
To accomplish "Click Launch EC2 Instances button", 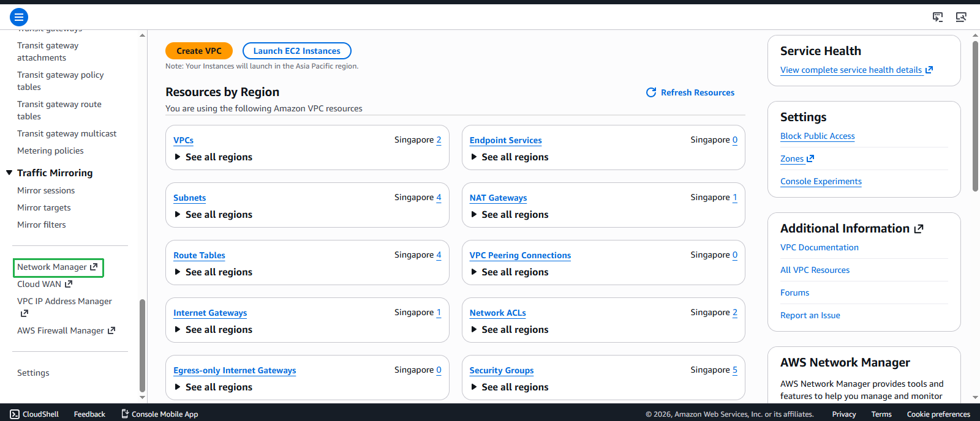I will (x=297, y=51).
